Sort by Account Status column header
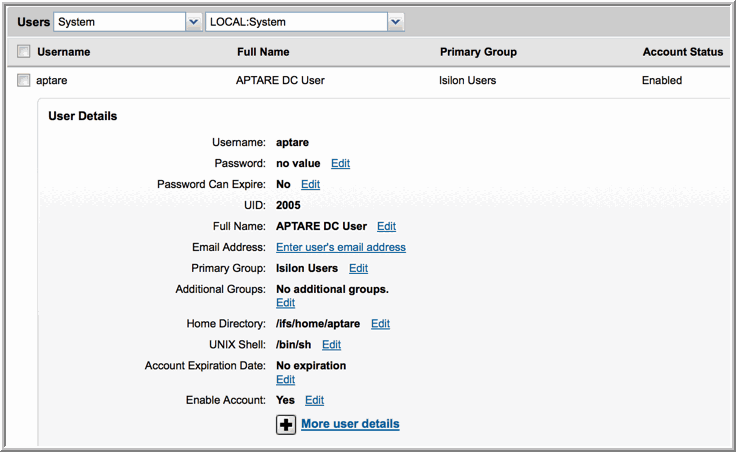This screenshot has height=452, width=736. [x=682, y=52]
